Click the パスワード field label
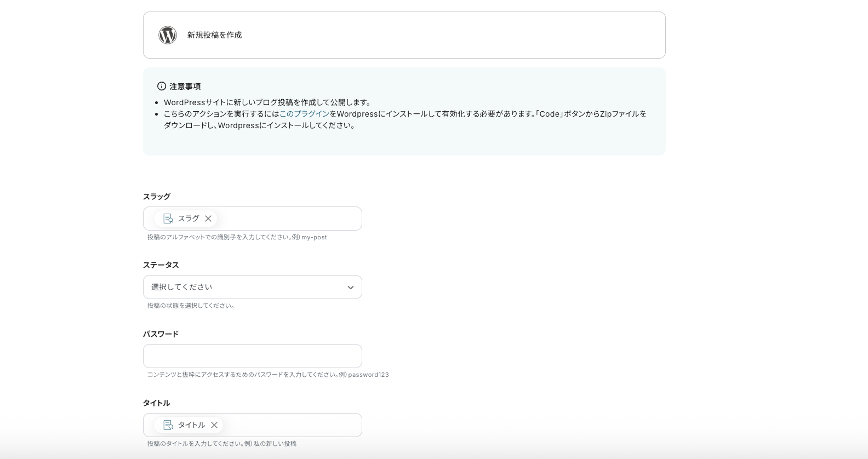This screenshot has width=868, height=459. (161, 334)
